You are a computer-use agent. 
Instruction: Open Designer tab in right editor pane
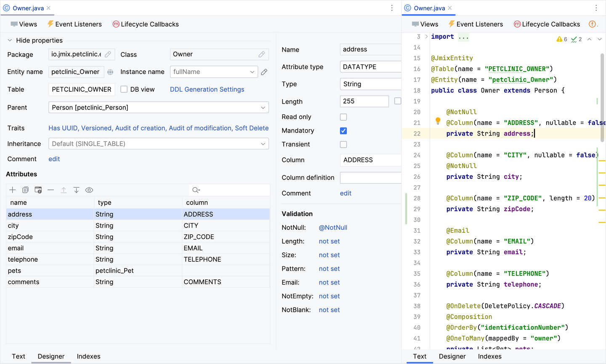[x=452, y=356]
